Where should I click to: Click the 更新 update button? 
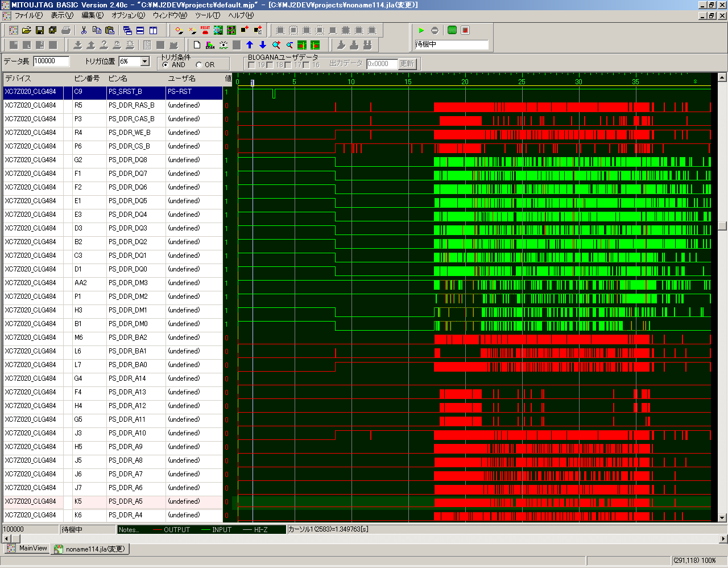click(x=407, y=64)
